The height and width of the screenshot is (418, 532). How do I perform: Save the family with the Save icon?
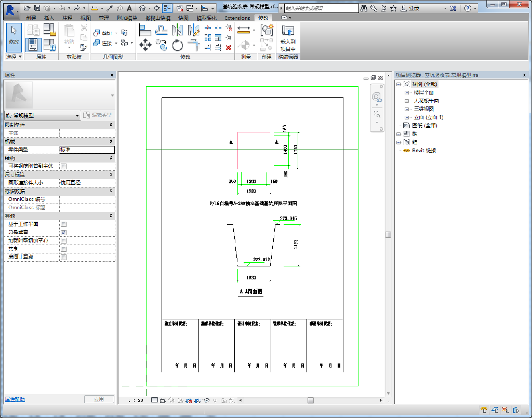click(x=37, y=8)
